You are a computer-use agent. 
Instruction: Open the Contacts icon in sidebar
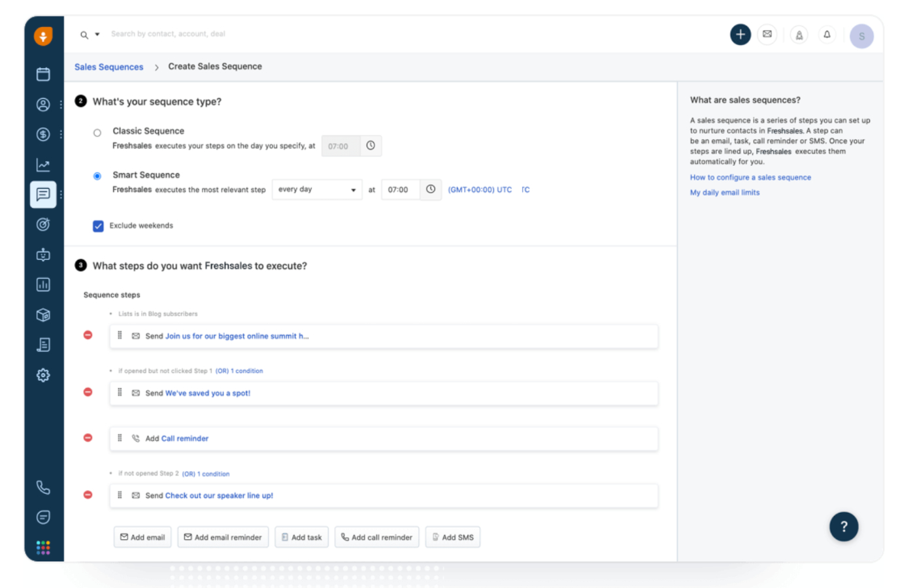pyautogui.click(x=43, y=105)
